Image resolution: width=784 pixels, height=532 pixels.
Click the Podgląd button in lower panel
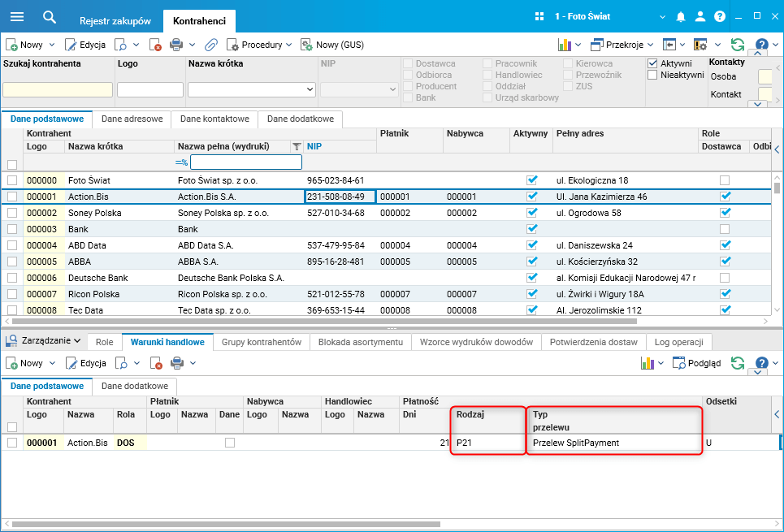696,363
